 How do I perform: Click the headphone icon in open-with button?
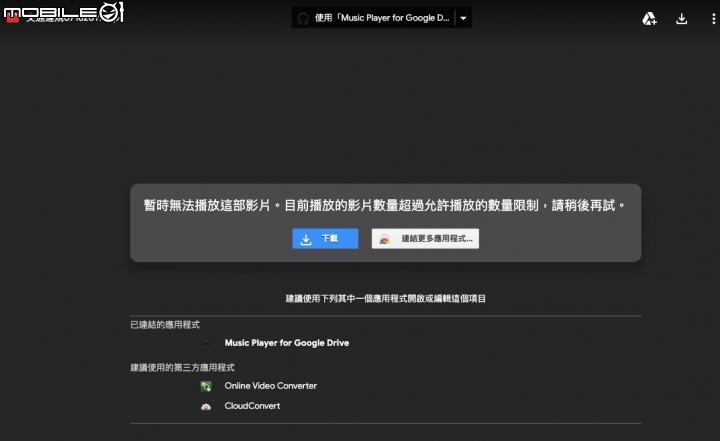click(303, 18)
